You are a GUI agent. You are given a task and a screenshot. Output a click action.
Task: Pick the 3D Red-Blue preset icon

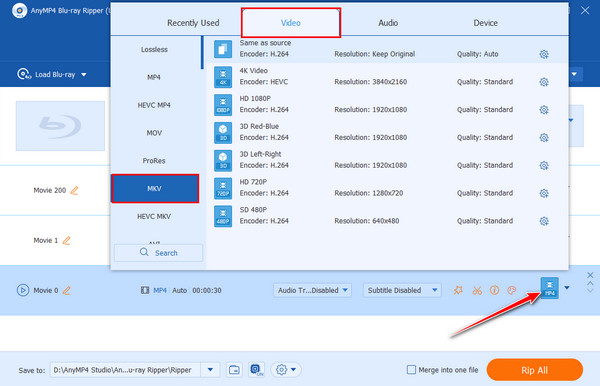coord(223,133)
